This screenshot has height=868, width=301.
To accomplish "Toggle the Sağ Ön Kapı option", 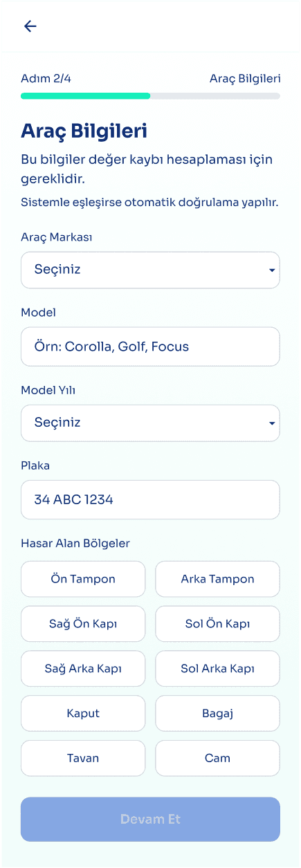I will [x=83, y=624].
